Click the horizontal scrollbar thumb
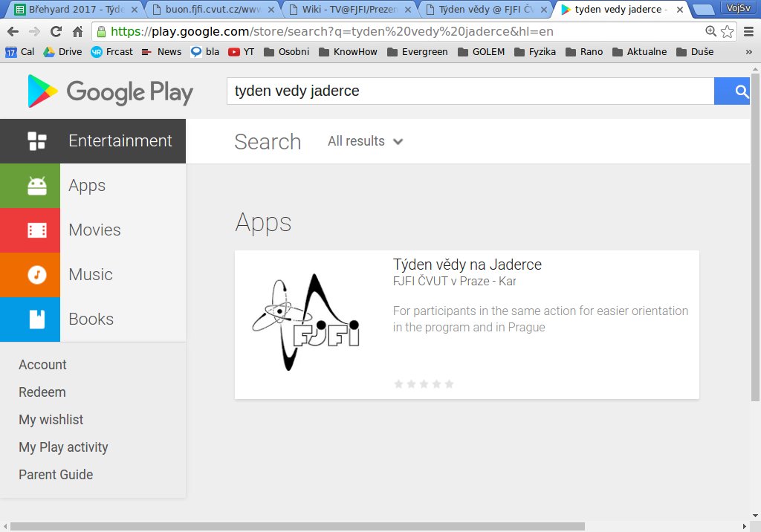761x532 pixels. pyautogui.click(x=297, y=527)
